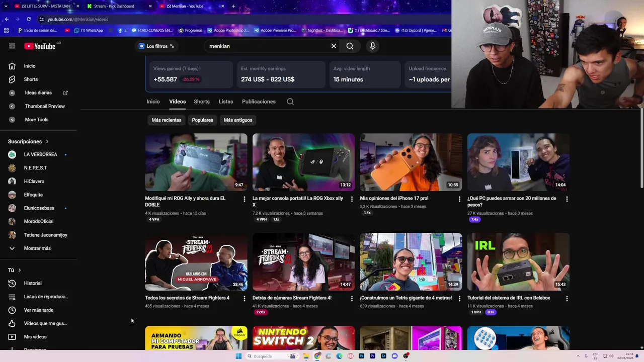Viewport: 644px width, 362px height.
Task: Expand Mostrar más in subscriptions
Action: coord(37,248)
